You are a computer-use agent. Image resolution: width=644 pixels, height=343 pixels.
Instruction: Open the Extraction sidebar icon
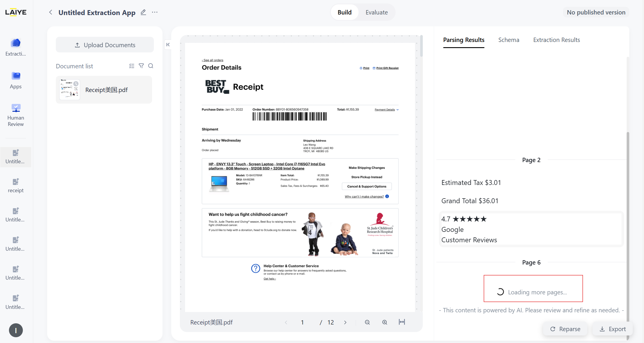pos(16,47)
